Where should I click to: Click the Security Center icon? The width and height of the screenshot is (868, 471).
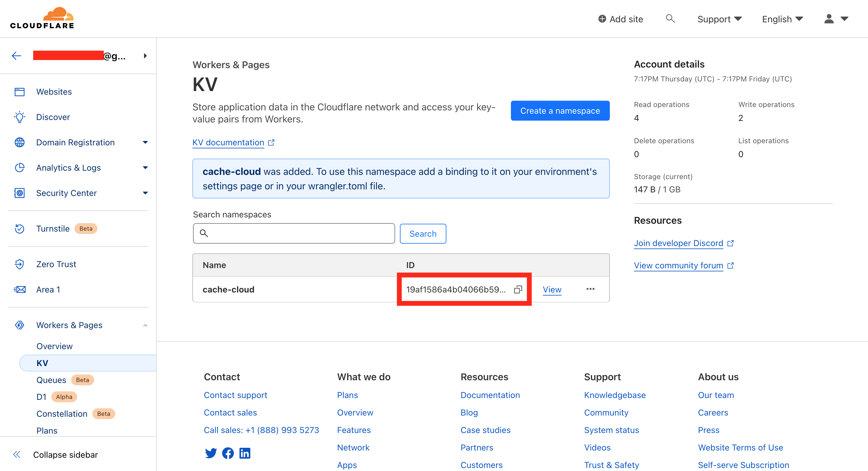[20, 193]
